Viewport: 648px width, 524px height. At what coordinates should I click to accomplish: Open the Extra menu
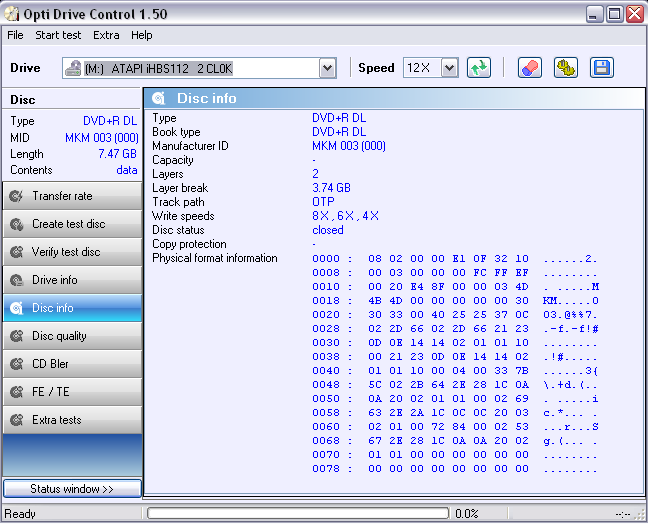point(106,35)
